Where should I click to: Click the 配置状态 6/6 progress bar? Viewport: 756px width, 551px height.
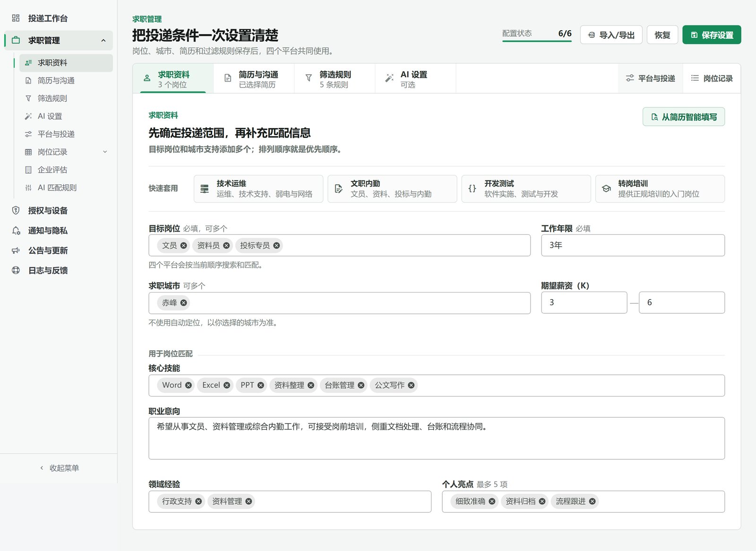(537, 41)
